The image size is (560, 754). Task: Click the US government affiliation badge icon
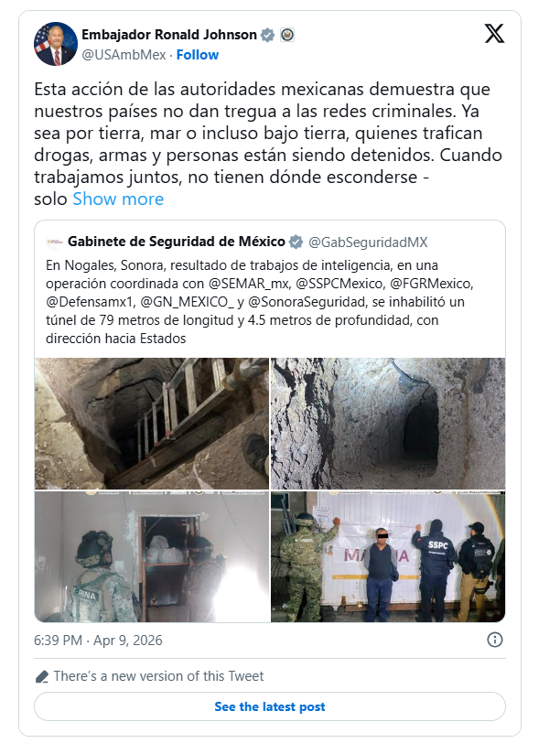click(x=287, y=35)
